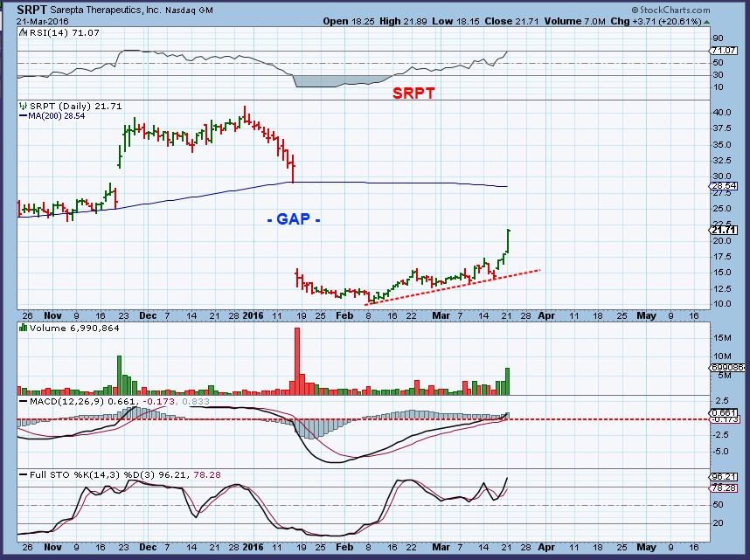This screenshot has width=750, height=560.
Task: Click the RSI(14) legend icon
Action: click(x=24, y=33)
